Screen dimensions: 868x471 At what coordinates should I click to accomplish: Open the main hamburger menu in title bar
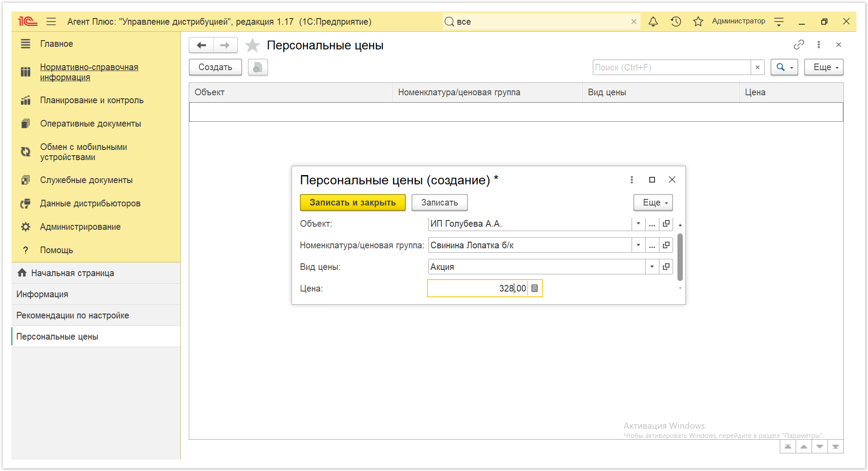coord(51,21)
